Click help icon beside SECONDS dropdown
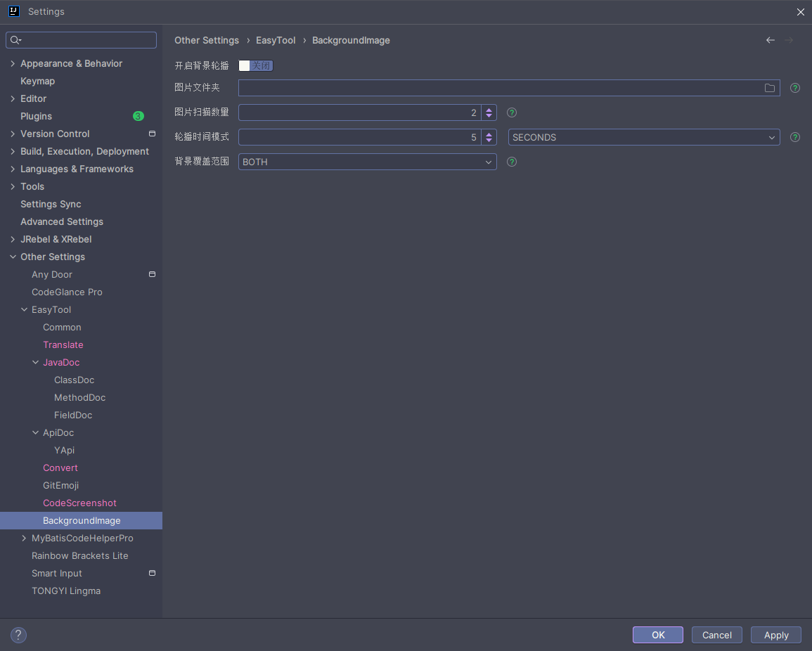Viewport: 812px width, 651px height. pyautogui.click(x=795, y=137)
